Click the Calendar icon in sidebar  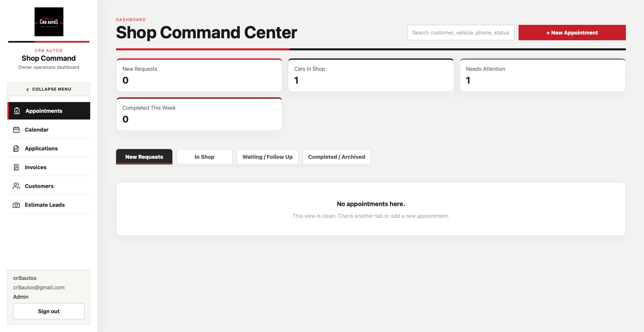16,130
